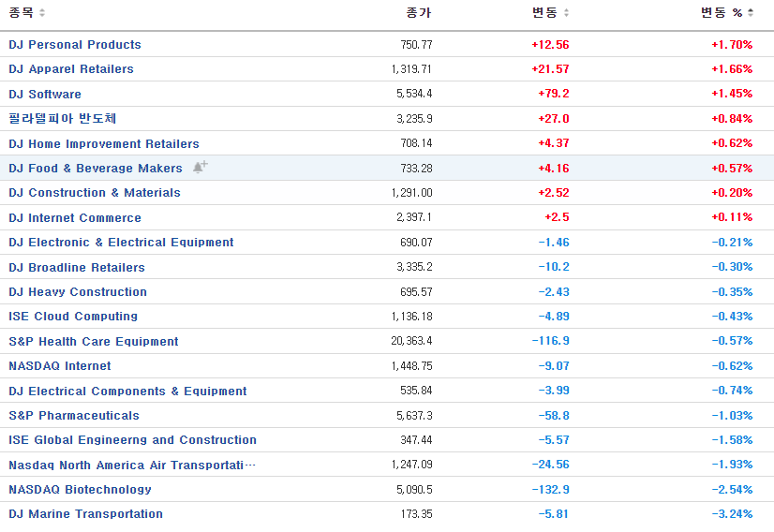Image resolution: width=774 pixels, height=532 pixels.
Task: Select closing price 5,534.4
Action: click(414, 94)
